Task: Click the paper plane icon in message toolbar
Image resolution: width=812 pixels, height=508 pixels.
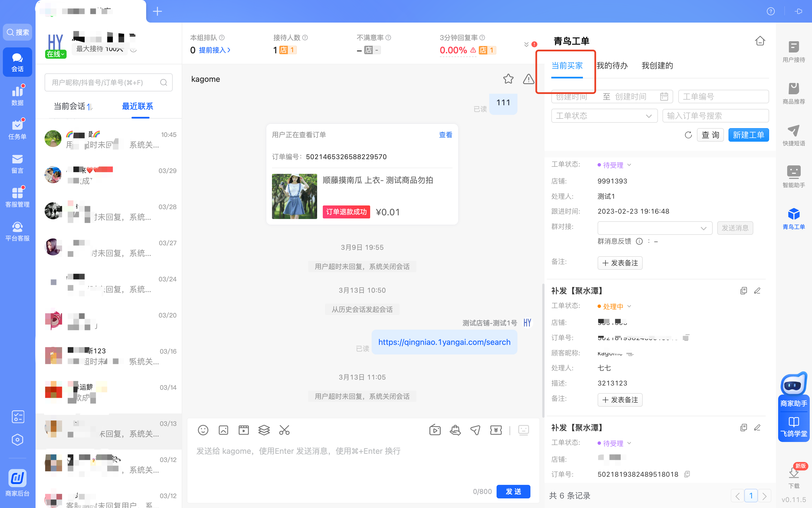Action: tap(475, 430)
